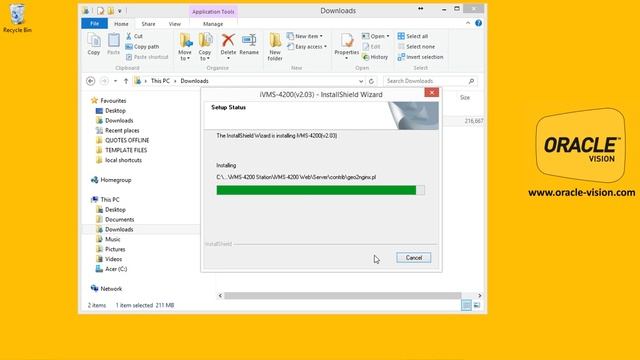Switch to the Share tab
This screenshot has height=360, width=640.
[x=148, y=24]
